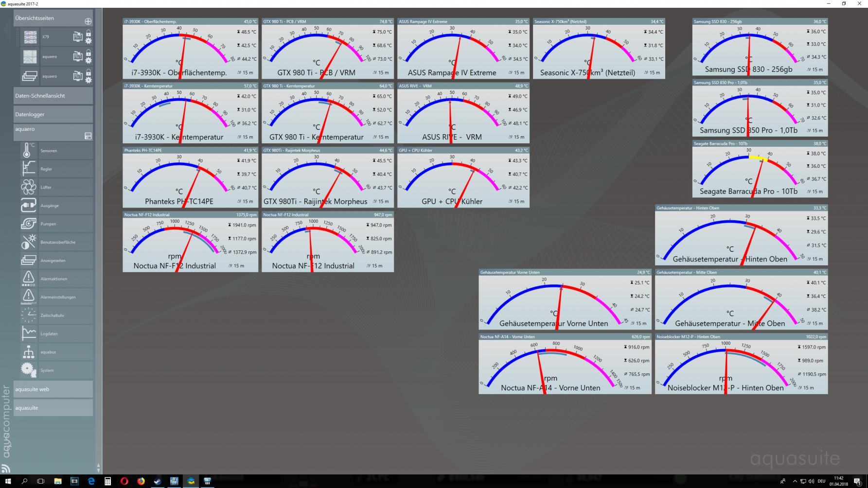The height and width of the screenshot is (488, 868).
Task: Click the desktop mode icon for X79 page
Action: 78,37
